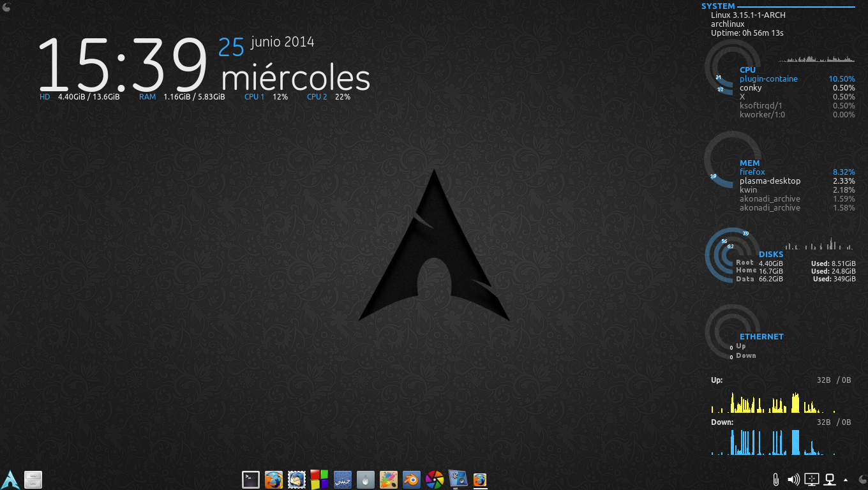Screen dimensions: 868x490
Task: Click the "ksoftirqd/1" process row
Action: [797, 106]
